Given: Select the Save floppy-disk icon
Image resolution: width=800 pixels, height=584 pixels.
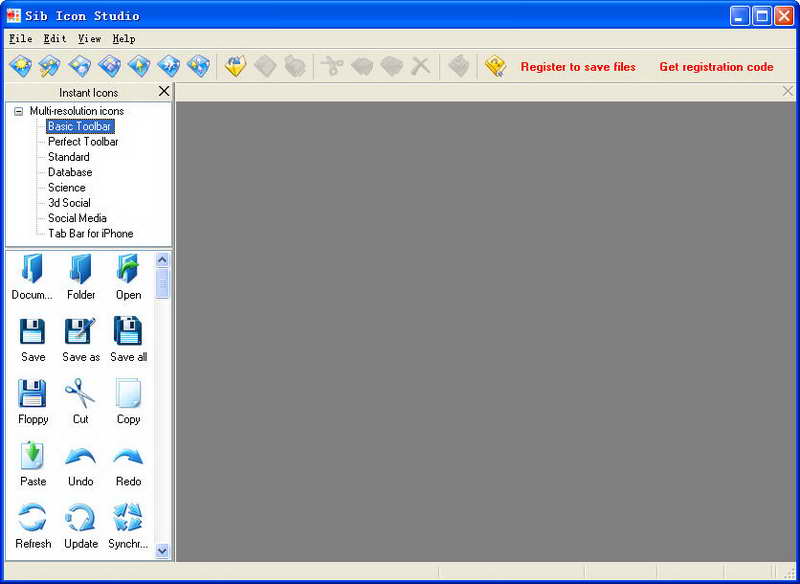Looking at the screenshot, I should tap(33, 340).
